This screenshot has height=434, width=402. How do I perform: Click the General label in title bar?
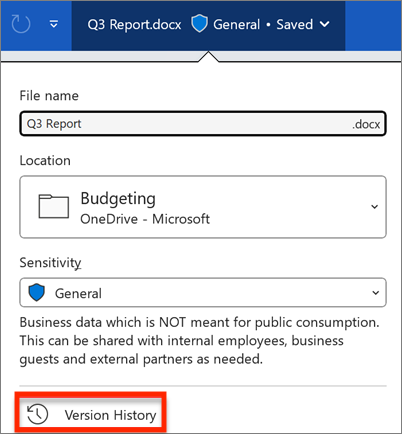click(236, 25)
